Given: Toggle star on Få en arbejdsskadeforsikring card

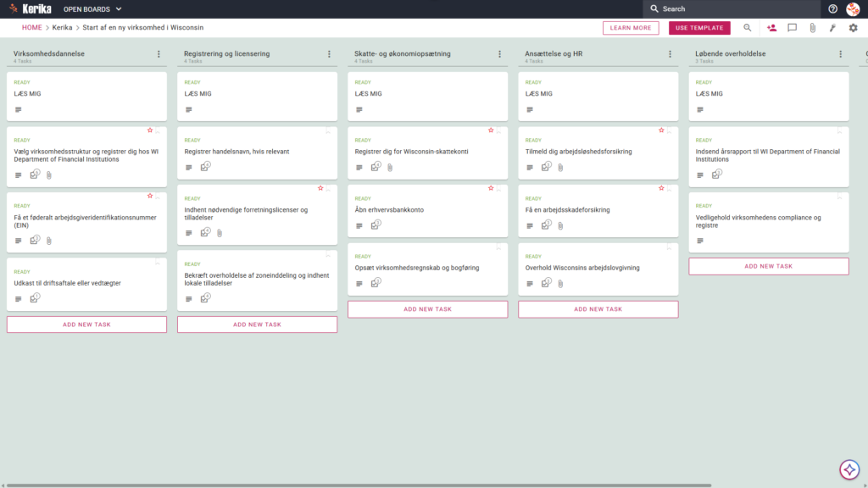Looking at the screenshot, I should (661, 189).
